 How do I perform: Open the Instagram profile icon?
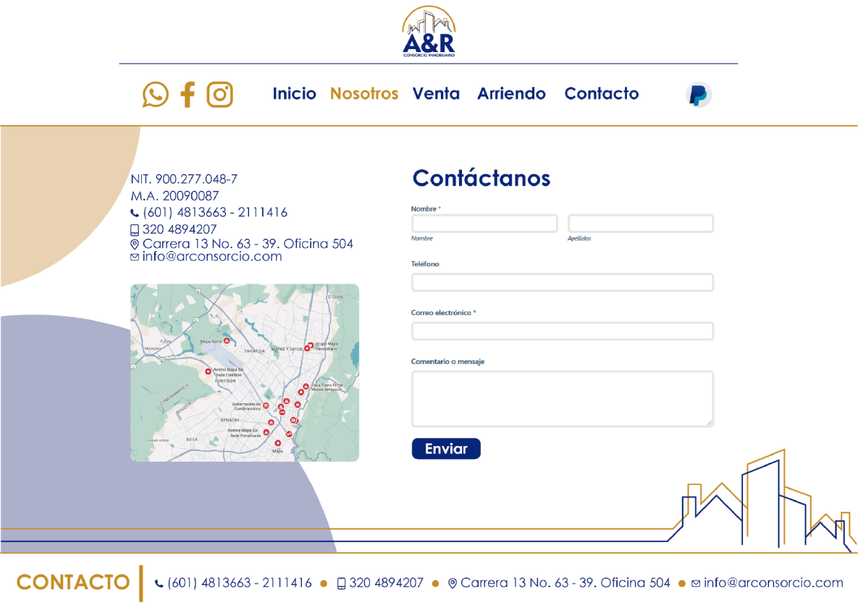[219, 95]
